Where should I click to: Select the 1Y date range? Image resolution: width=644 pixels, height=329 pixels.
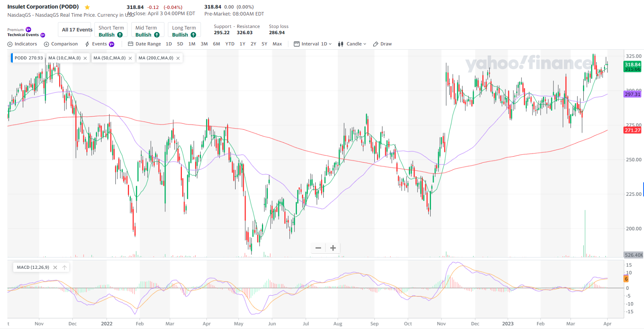(242, 44)
